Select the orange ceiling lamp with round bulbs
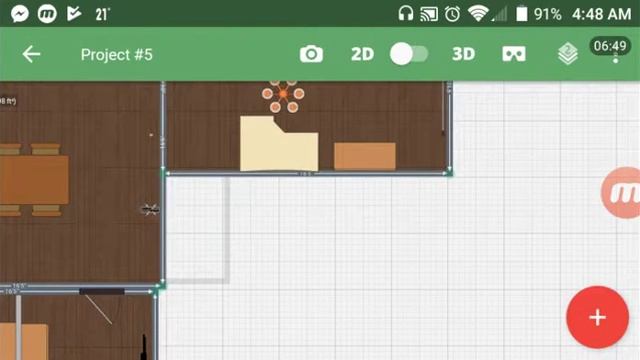This screenshot has height=360, width=640. [283, 95]
